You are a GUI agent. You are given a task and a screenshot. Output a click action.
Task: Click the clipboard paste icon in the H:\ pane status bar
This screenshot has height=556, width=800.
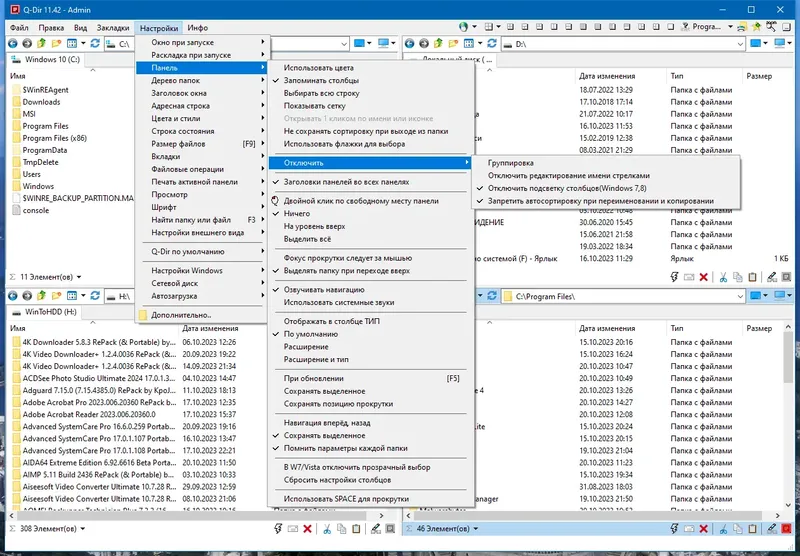356,529
